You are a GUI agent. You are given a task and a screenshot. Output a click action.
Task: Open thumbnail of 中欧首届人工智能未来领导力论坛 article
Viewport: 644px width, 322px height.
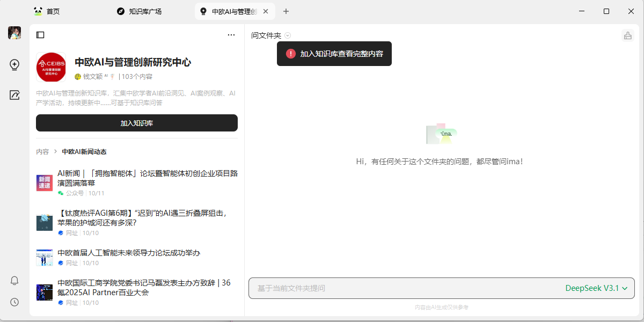pyautogui.click(x=45, y=258)
